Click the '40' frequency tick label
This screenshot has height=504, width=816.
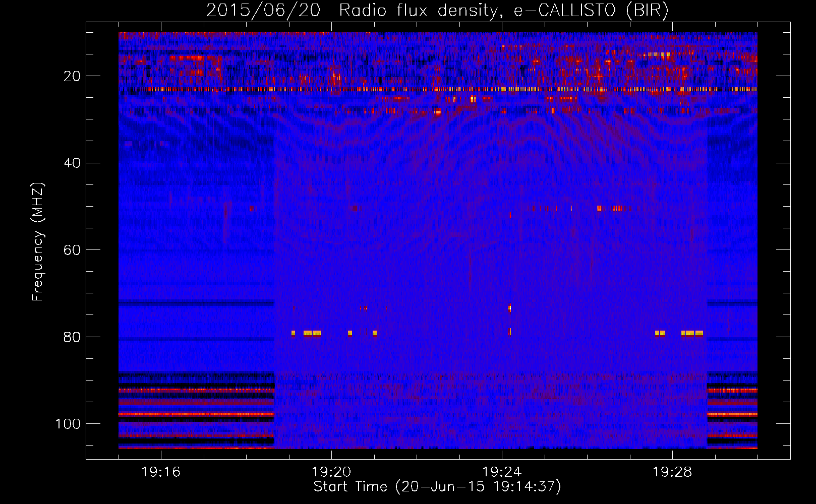pyautogui.click(x=73, y=163)
